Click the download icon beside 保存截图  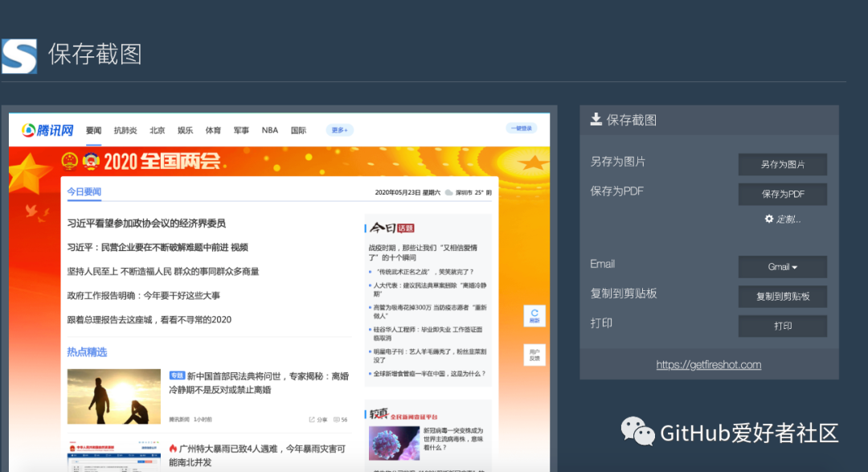[596, 119]
